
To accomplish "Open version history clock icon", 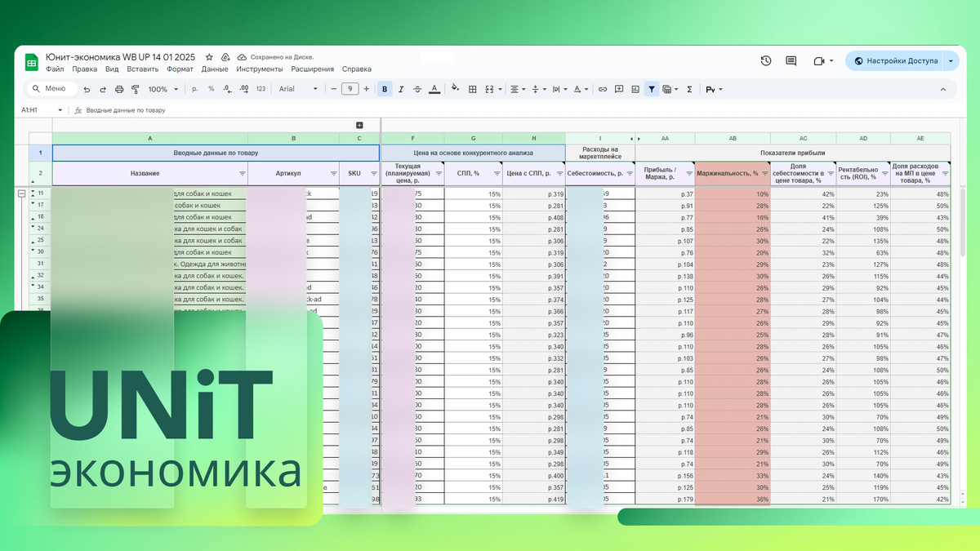I will pyautogui.click(x=766, y=60).
